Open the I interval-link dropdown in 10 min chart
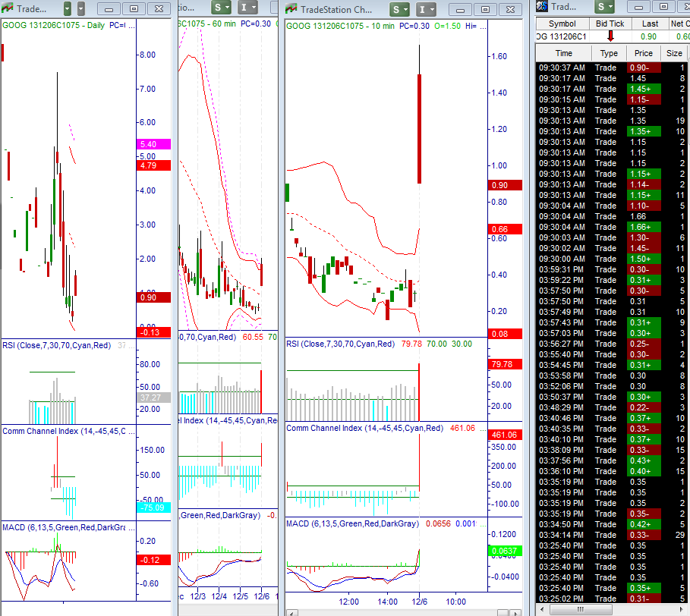Image resolution: width=690 pixels, height=616 pixels. coord(427,9)
